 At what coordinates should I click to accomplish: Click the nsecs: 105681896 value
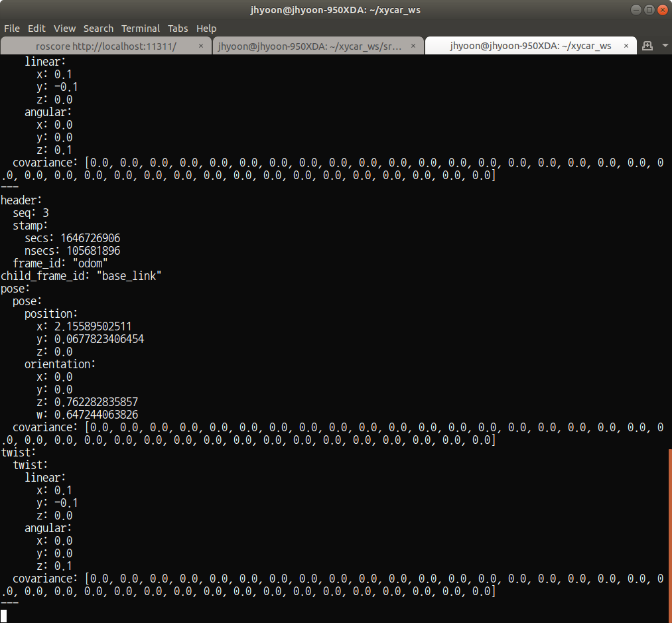(x=94, y=251)
